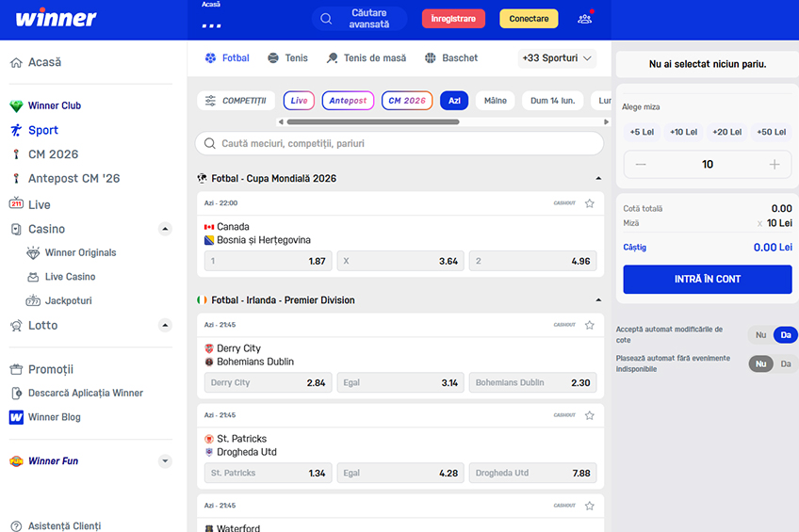The width and height of the screenshot is (799, 532).
Task: Click the Descarcă Aplicația phone icon
Action: click(16, 393)
